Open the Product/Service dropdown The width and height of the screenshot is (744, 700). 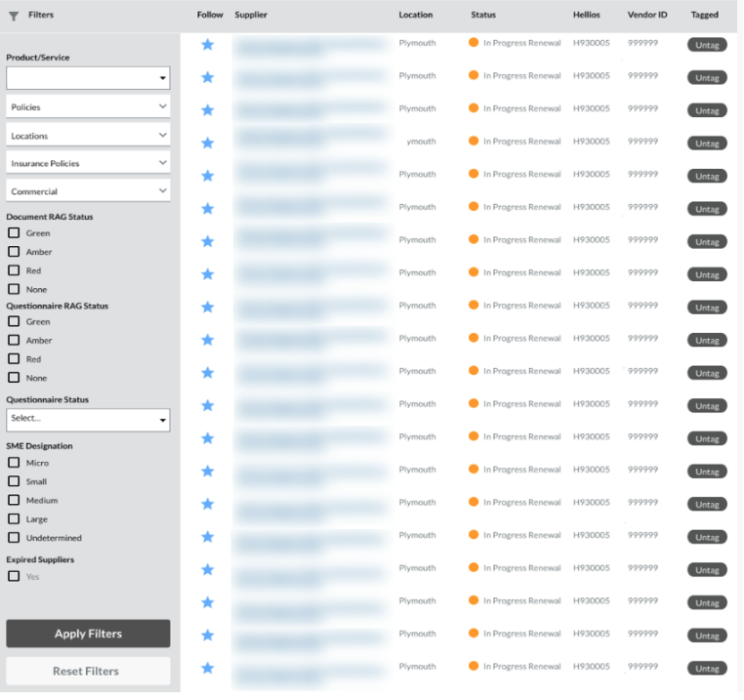tap(88, 78)
